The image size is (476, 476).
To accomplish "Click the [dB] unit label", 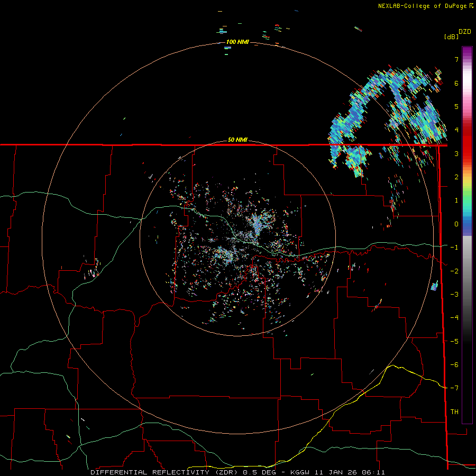I will coord(451,36).
